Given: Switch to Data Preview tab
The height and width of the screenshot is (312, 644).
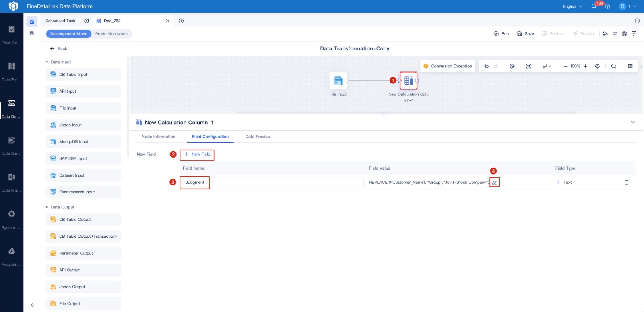Looking at the screenshot, I should (x=258, y=137).
